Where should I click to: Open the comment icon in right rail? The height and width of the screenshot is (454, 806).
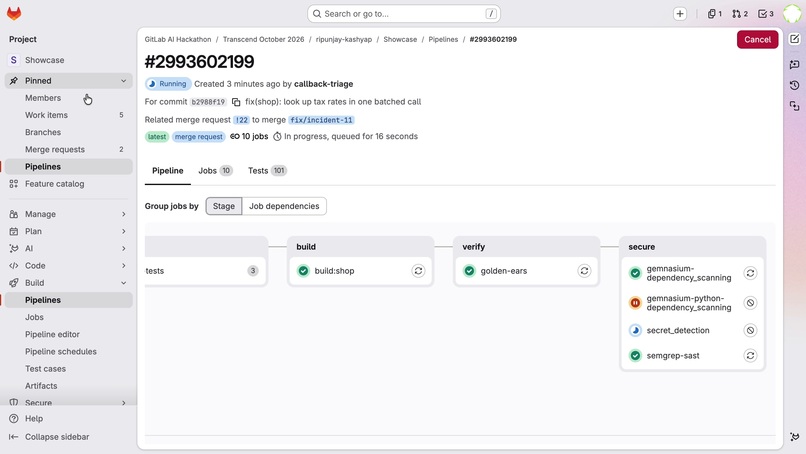795,64
